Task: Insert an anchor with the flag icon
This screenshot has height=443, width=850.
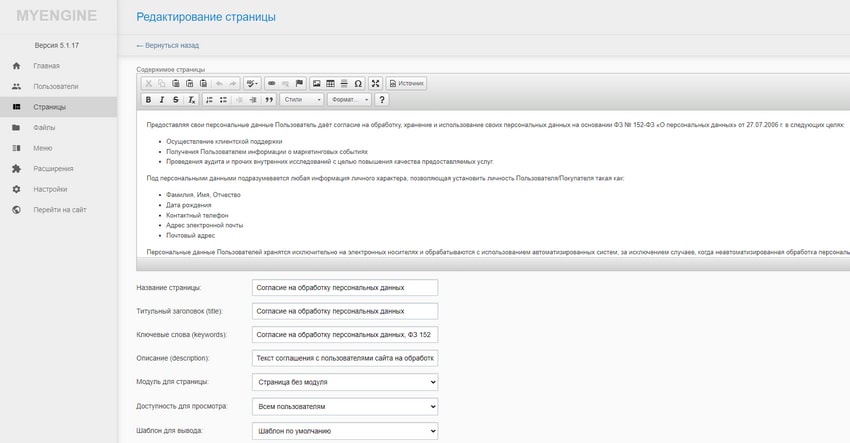Action: [299, 84]
